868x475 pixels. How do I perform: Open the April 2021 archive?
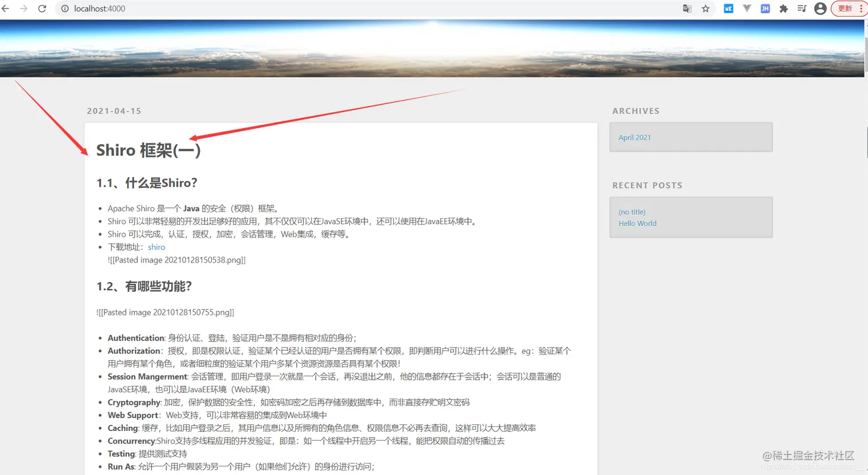pos(634,137)
